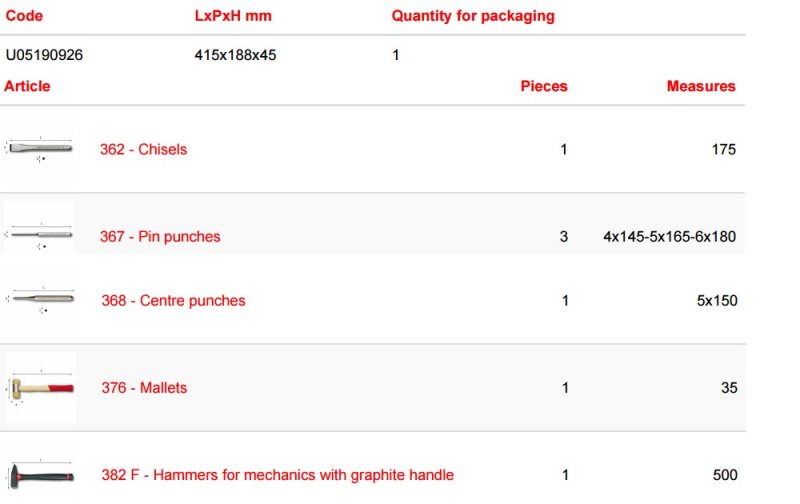The height and width of the screenshot is (504, 800).
Task: Click the Code column header
Action: 24,16
